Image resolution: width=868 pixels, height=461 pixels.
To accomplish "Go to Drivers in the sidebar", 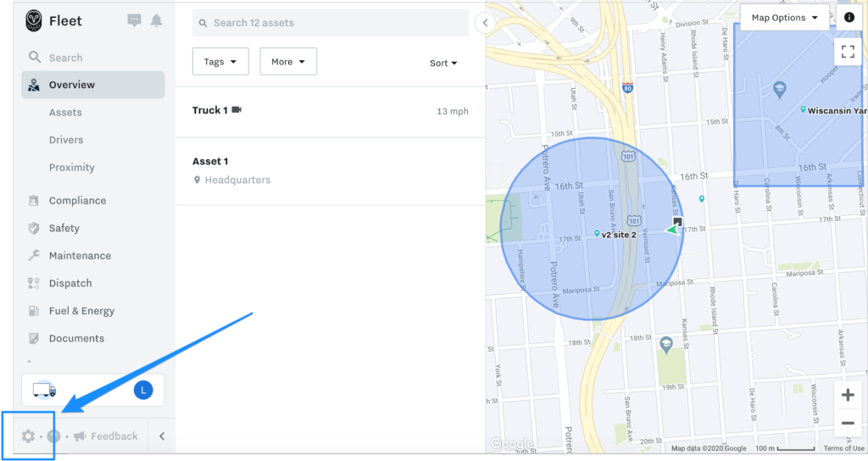I will 66,140.
